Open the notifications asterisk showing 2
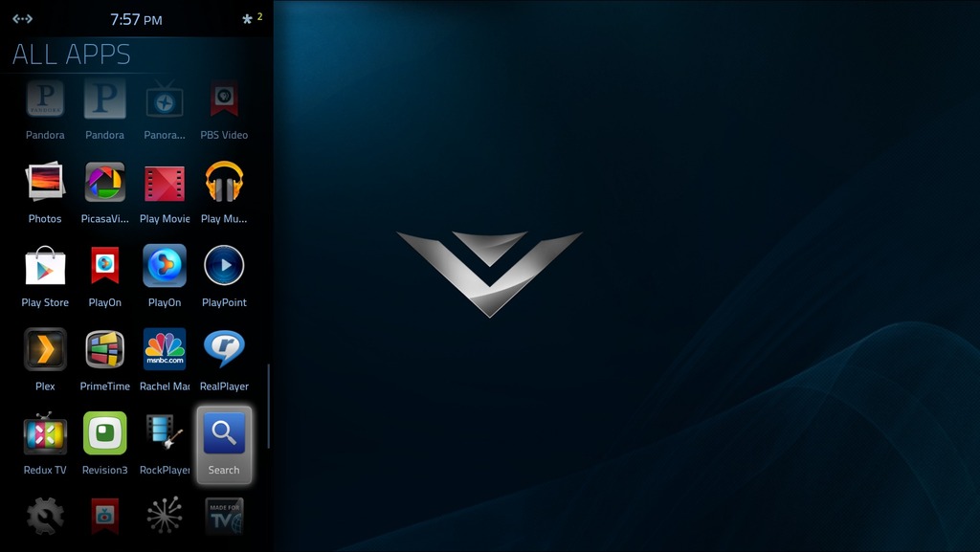This screenshot has height=552, width=980. click(x=252, y=19)
